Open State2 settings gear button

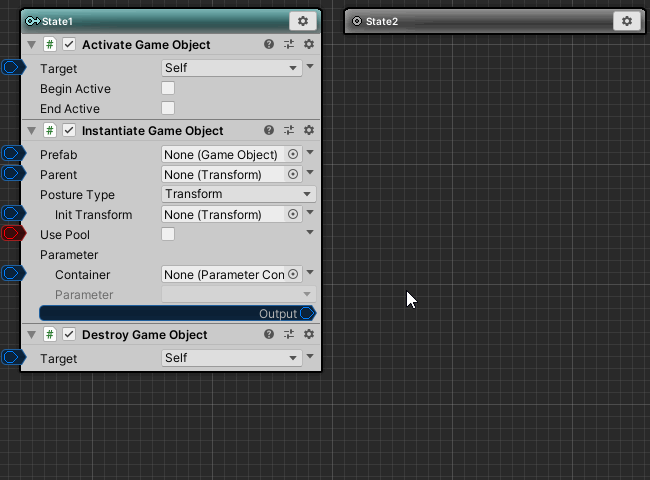pos(626,21)
